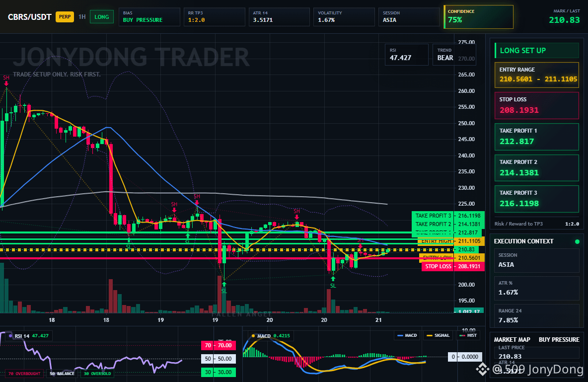
Task: Click the 260.00 price axis label
Action: (x=466, y=91)
